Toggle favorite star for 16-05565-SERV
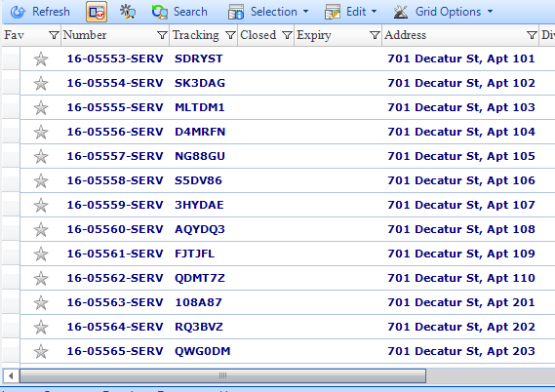This screenshot has height=392, width=555. 41,351
